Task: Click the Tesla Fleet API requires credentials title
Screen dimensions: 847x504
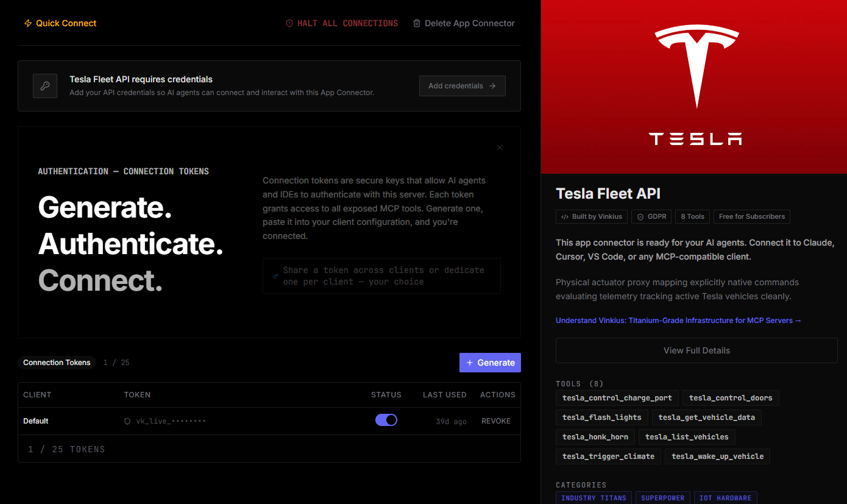Action: (x=141, y=79)
